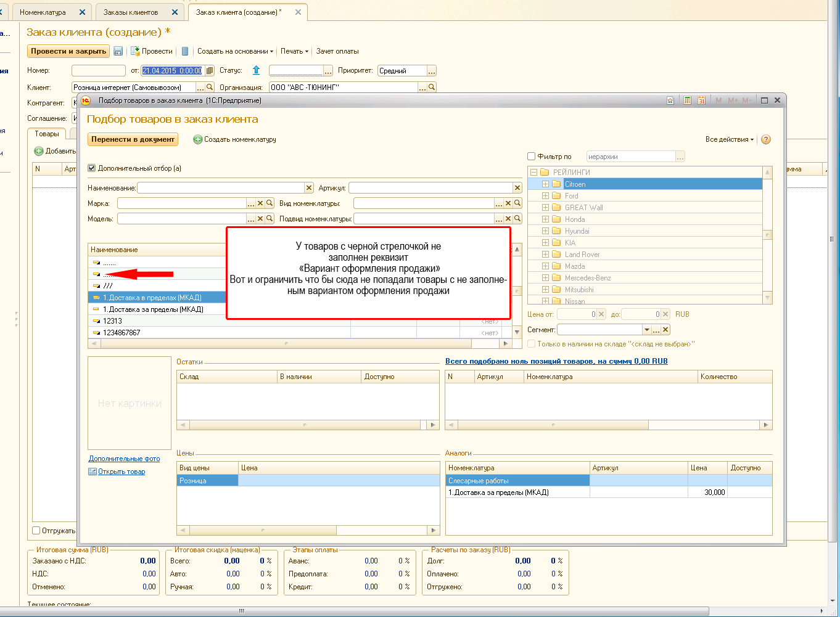The image size is (840, 617).
Task: Uncheck Дополнительный отбор checkbox
Action: tap(92, 168)
